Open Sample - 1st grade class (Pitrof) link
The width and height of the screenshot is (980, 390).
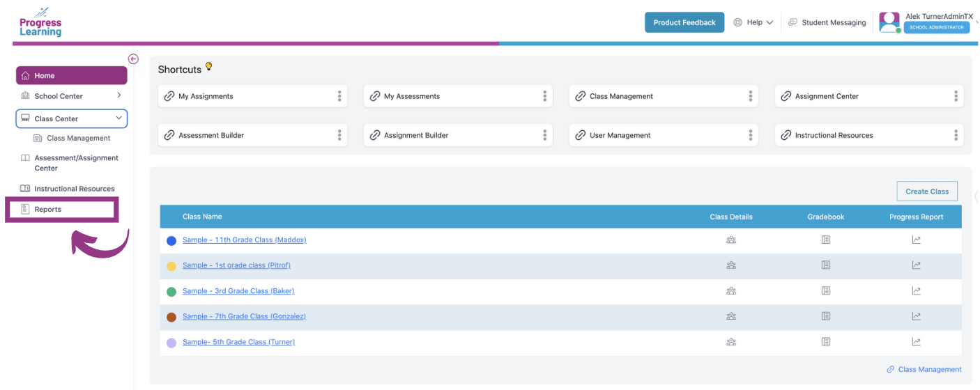pos(236,265)
